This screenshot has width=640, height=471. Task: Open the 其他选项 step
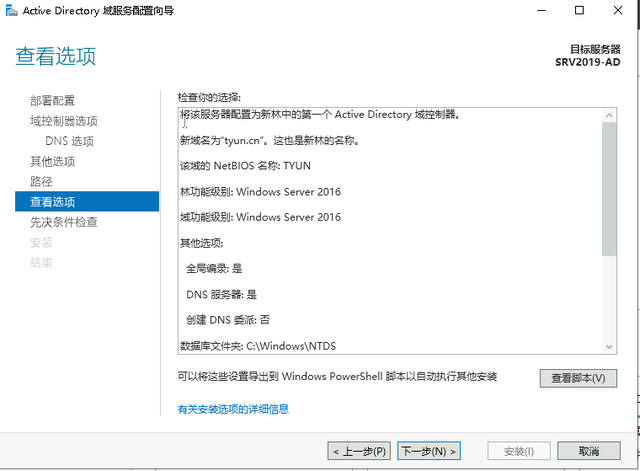[x=52, y=161]
